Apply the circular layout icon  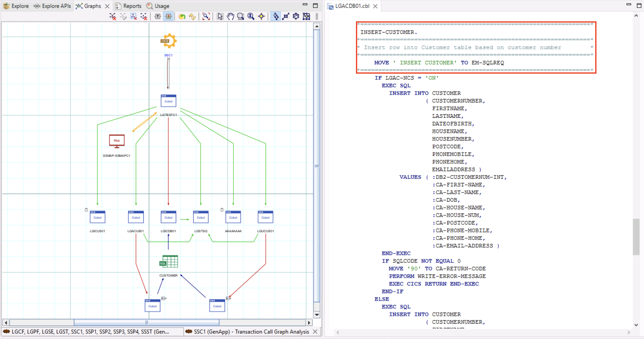[x=296, y=17]
